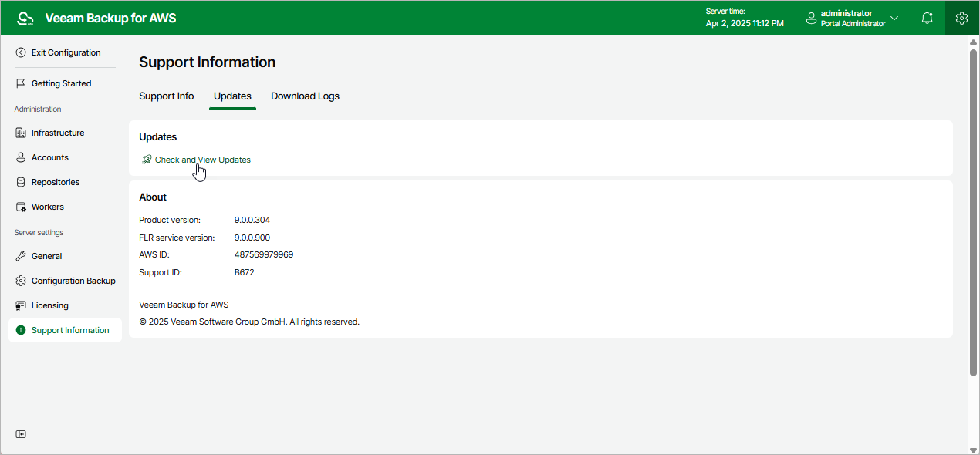Click the scrollbar down arrow

tap(973, 449)
